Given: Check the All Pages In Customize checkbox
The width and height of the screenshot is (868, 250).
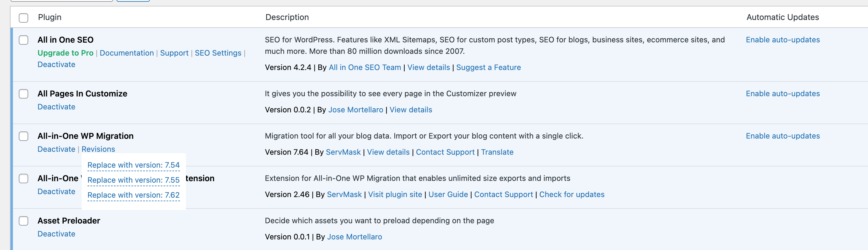Looking at the screenshot, I should (23, 94).
